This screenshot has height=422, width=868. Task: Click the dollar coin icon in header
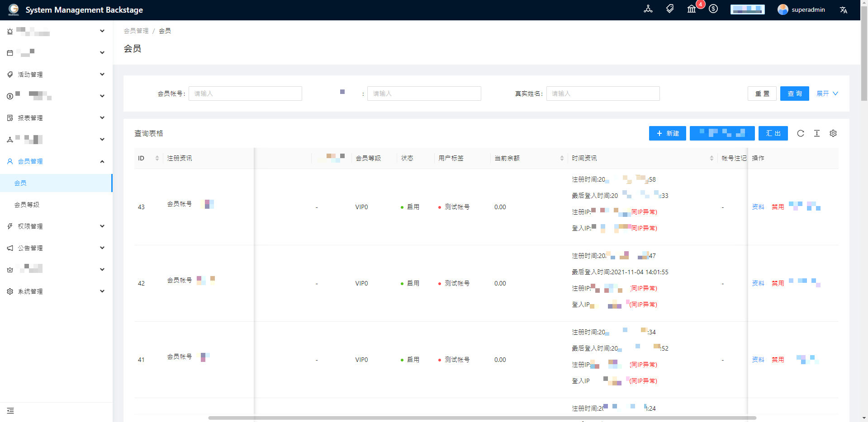(713, 9)
